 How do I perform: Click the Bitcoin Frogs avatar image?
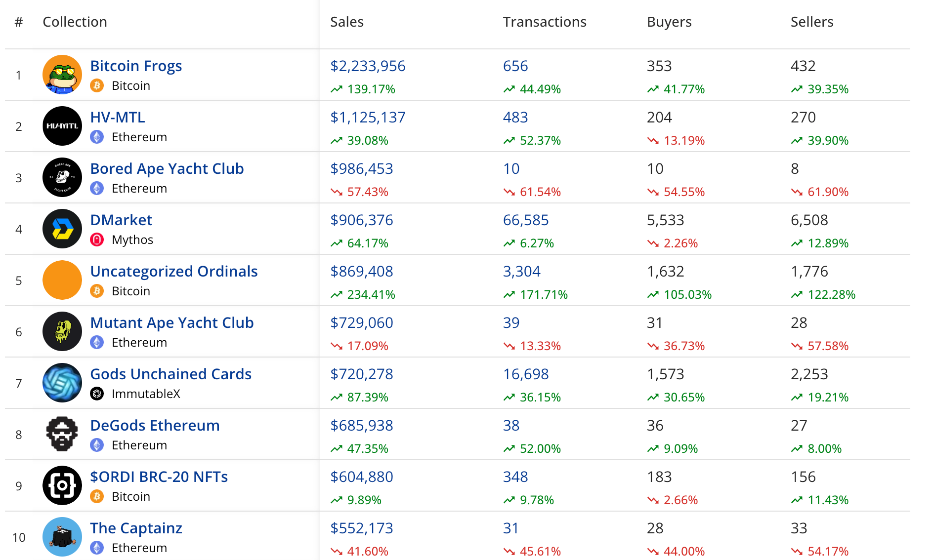point(62,75)
